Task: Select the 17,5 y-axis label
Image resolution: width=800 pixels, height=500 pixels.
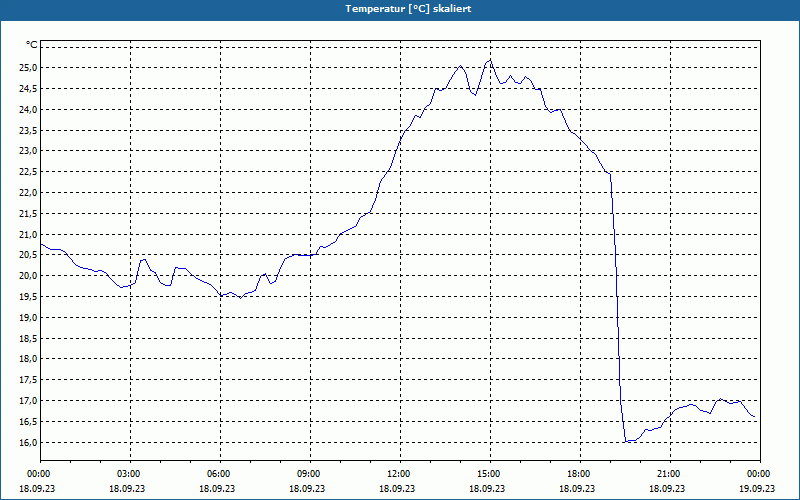Action: [x=29, y=380]
